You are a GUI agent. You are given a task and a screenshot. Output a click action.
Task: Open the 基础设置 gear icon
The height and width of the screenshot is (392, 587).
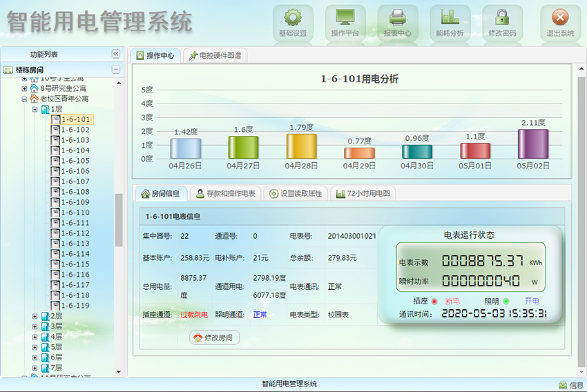pos(293,18)
